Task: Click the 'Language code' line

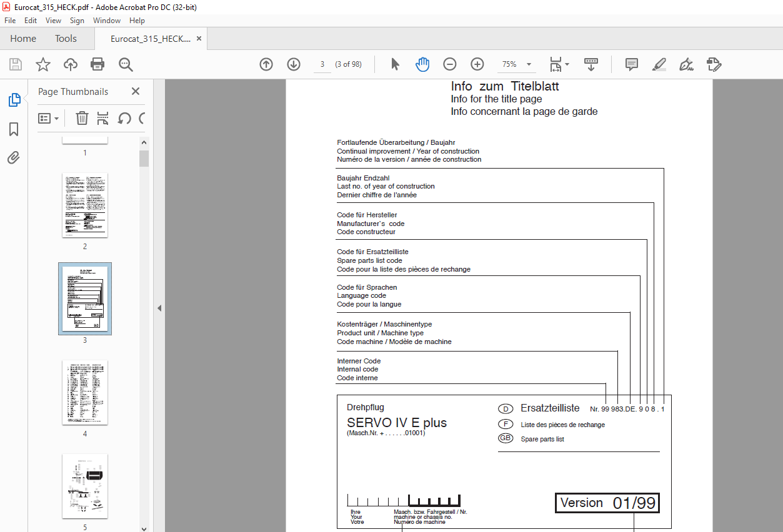Action: click(x=361, y=295)
